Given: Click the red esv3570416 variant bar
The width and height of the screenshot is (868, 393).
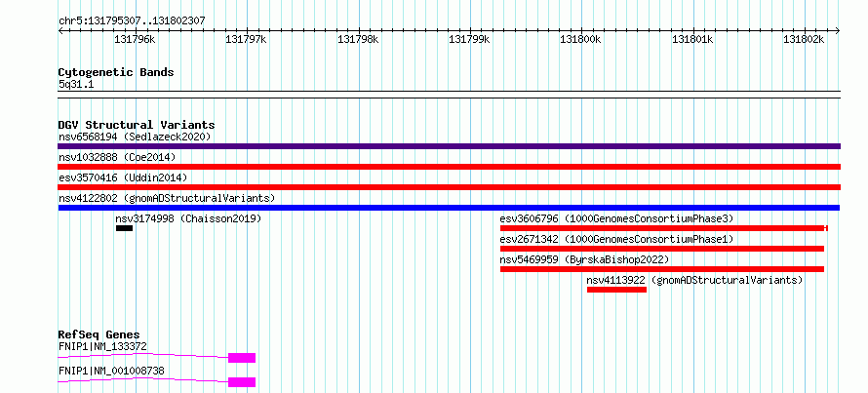Looking at the screenshot, I should pos(449,187).
